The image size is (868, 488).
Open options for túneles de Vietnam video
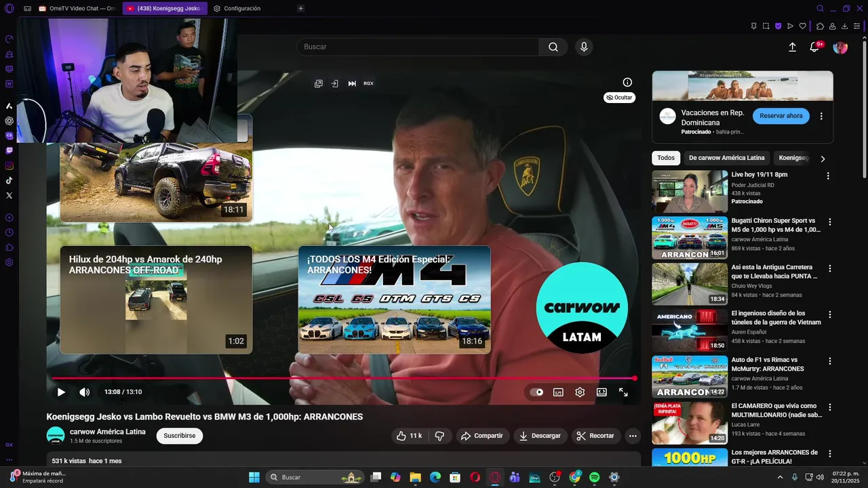click(829, 314)
